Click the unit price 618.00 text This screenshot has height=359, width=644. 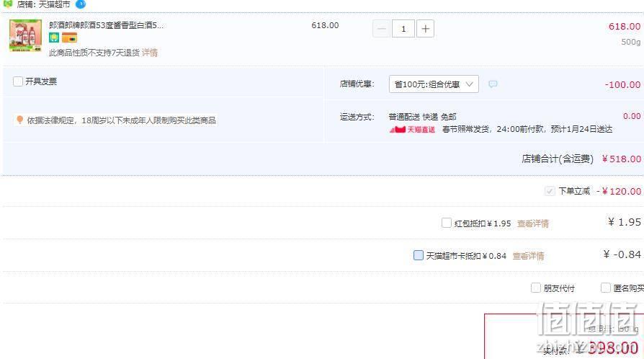[x=325, y=25]
